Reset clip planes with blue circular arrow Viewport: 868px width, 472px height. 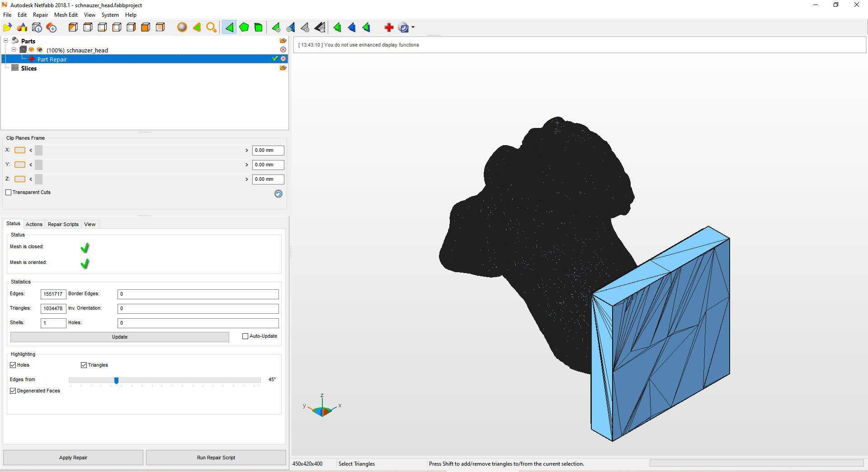(x=278, y=194)
